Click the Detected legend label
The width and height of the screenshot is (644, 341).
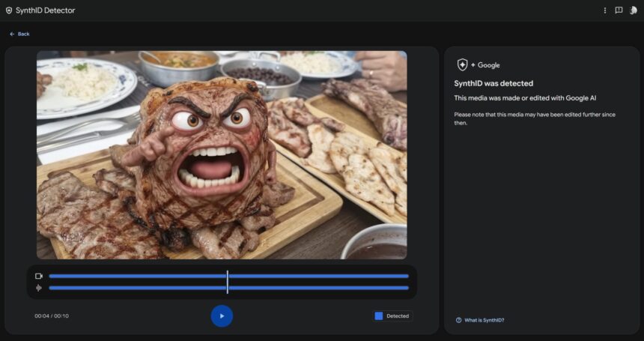[398, 316]
